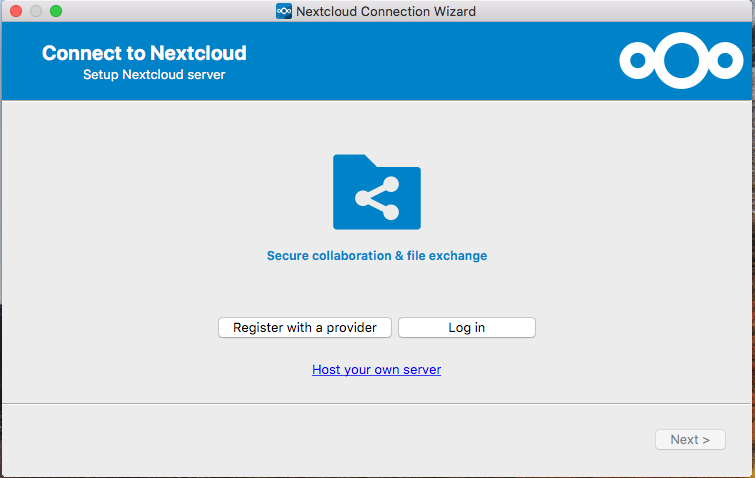
Task: Click the empty middle of the blue header banner
Action: click(430, 62)
